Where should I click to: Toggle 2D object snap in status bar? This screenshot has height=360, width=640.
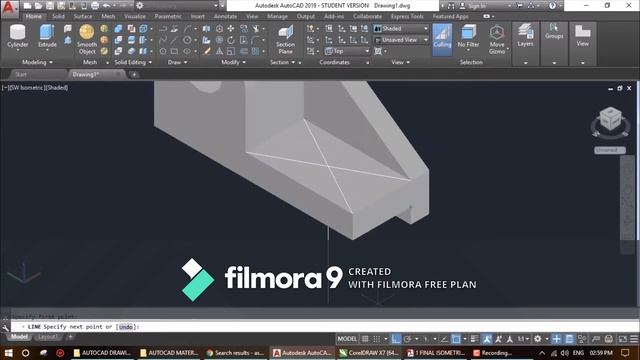coord(456,339)
